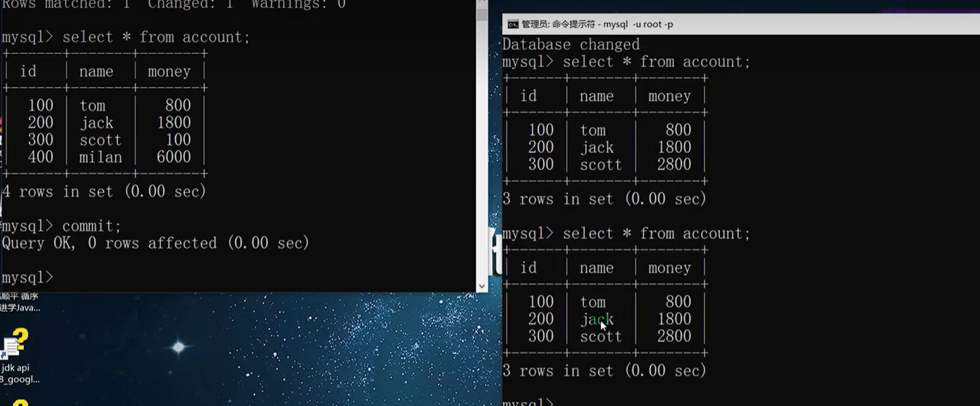Click 'jack' under the mouse cursor in right terminal
980x406 pixels.
[x=597, y=319]
